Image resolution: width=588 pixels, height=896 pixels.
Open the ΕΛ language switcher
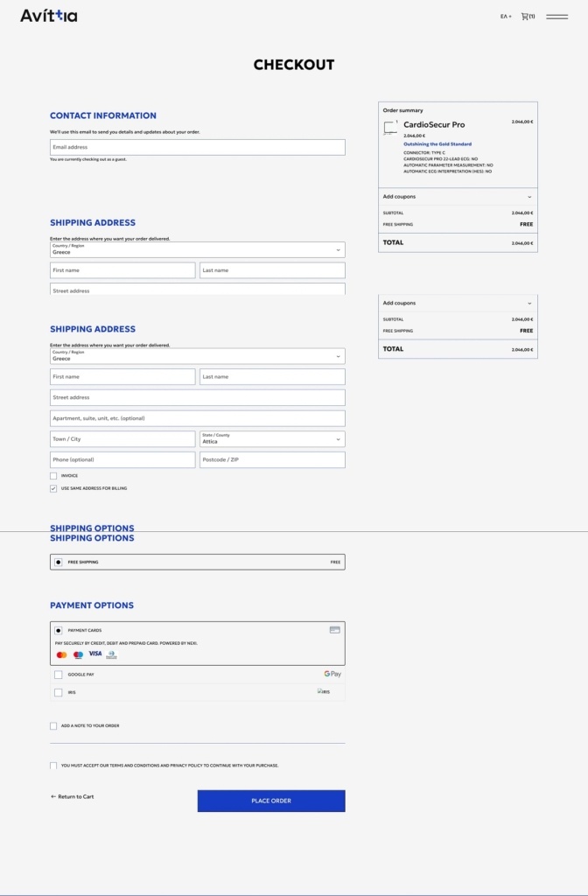(505, 17)
